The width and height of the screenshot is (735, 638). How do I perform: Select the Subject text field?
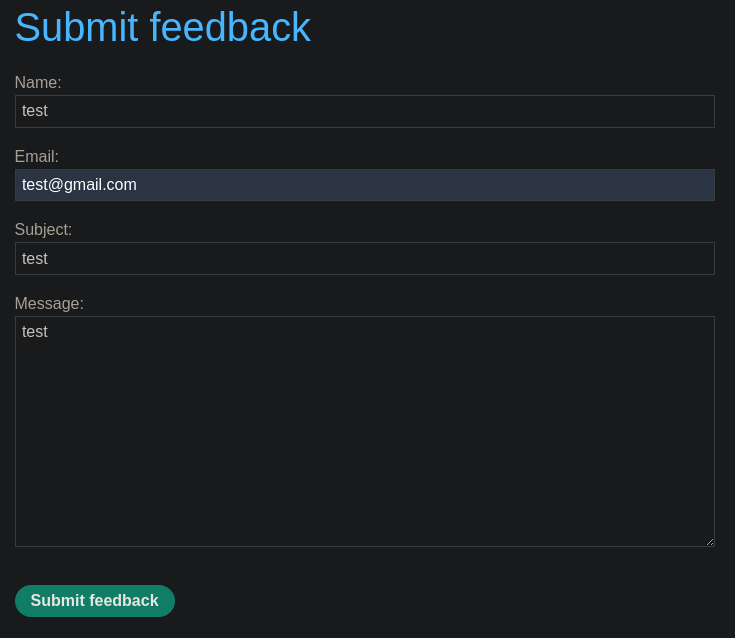click(364, 258)
